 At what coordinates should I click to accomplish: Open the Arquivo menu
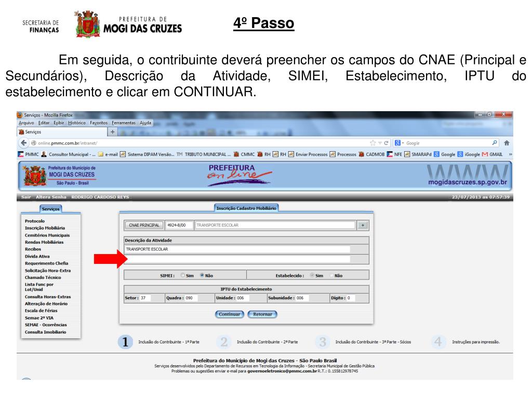[26, 123]
